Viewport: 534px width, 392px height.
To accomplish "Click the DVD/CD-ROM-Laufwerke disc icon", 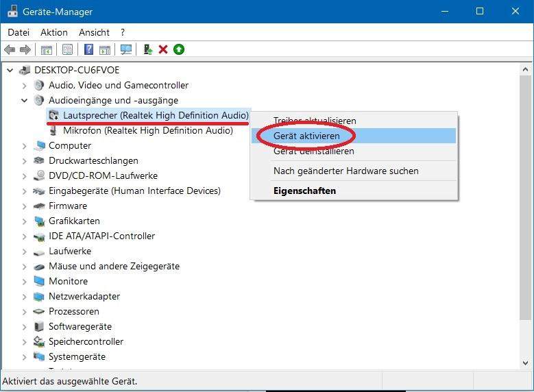I will point(39,175).
